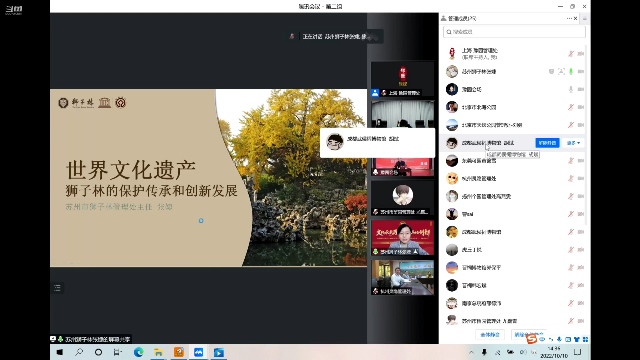Screen dimensions: 640x360
Task: Focus the participant search field
Action: (x=514, y=32)
